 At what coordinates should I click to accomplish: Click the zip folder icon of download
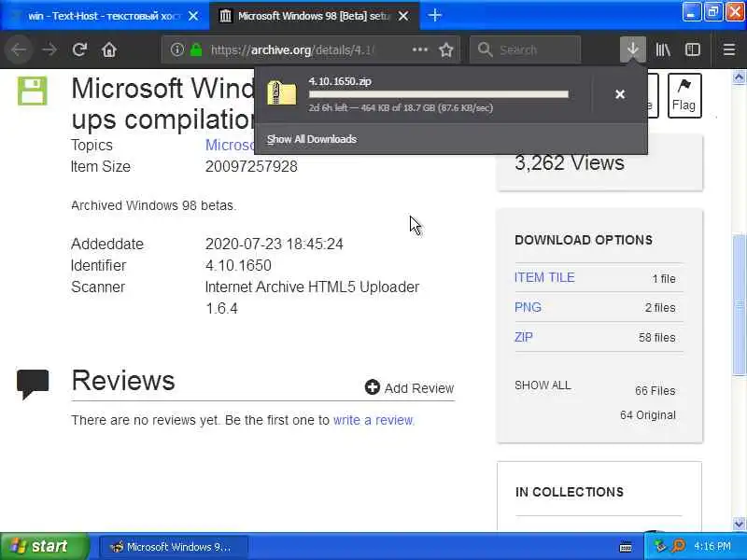point(282,93)
